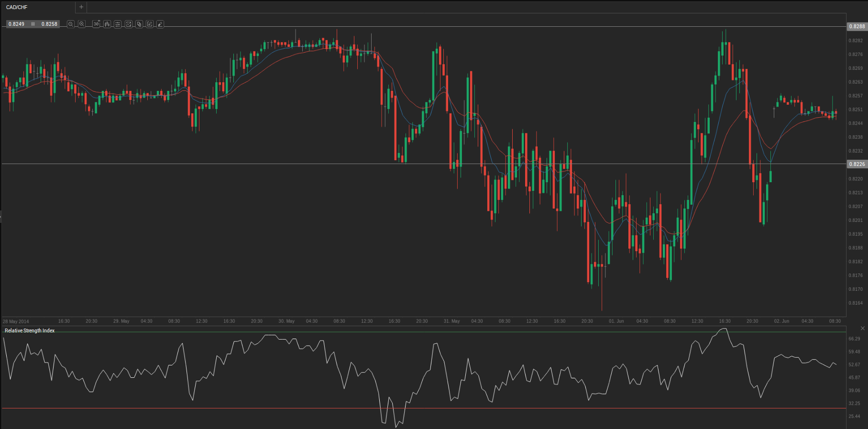Open the indicators chart icon
The image size is (868, 429).
(129, 24)
